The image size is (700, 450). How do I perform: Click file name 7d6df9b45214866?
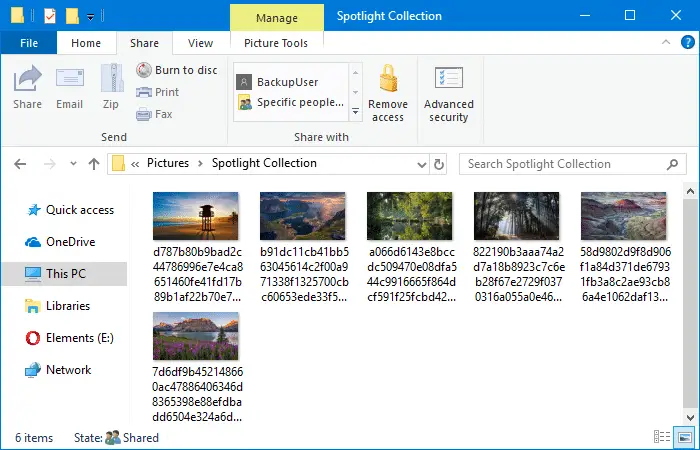197,395
